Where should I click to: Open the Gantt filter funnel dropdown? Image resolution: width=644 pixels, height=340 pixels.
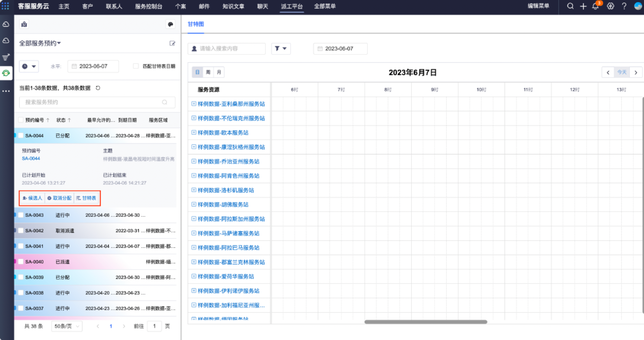(x=281, y=49)
